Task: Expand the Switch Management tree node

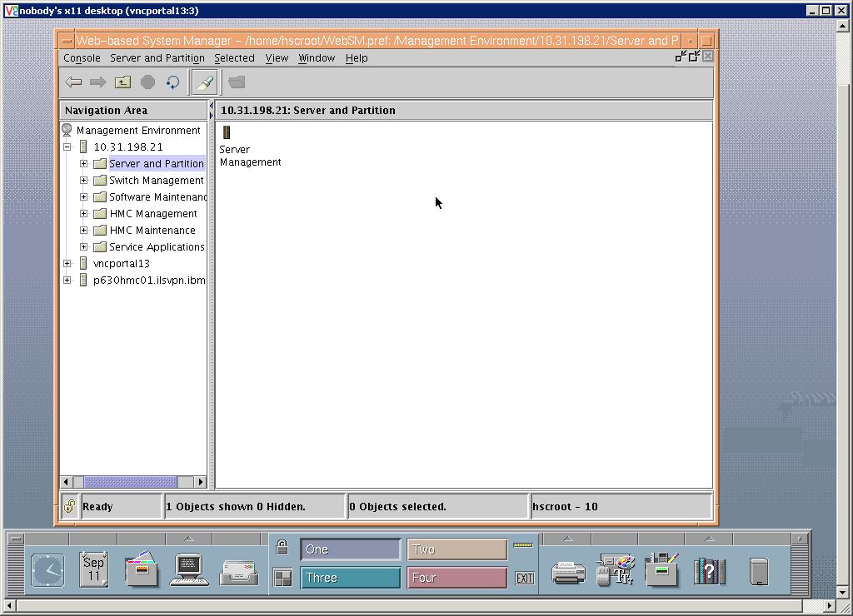Action: (82, 180)
